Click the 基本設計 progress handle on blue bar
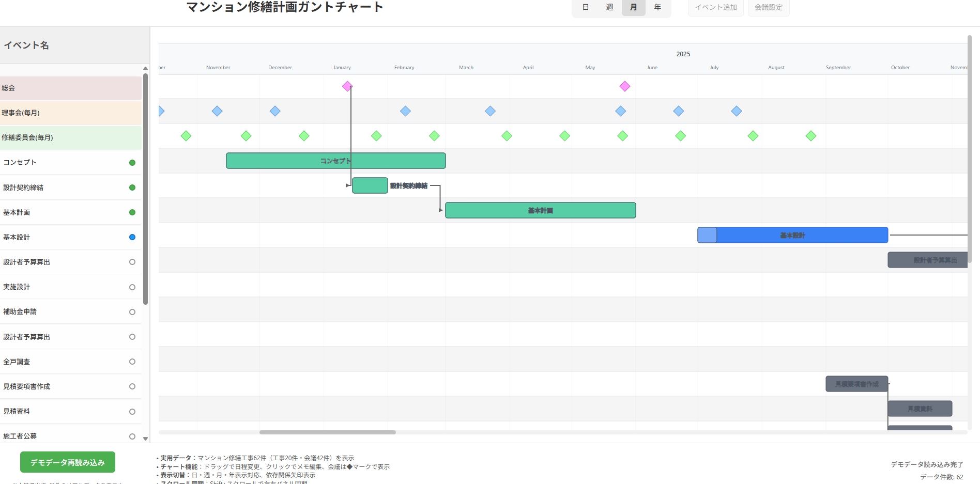This screenshot has height=484, width=980. click(707, 235)
